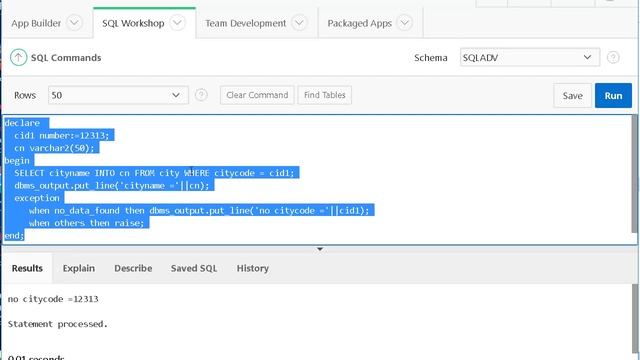640x360 pixels.
Task: Click the 'exception' keyword line
Action: point(37,198)
